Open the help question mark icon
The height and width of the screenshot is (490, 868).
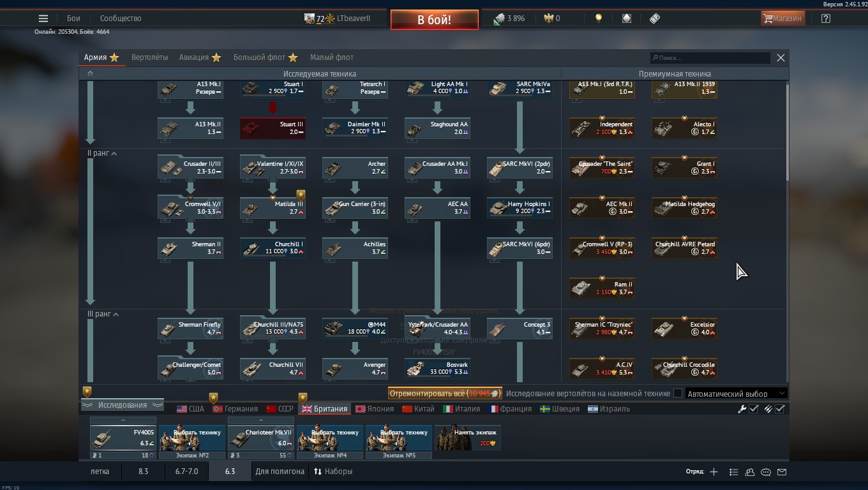click(826, 19)
